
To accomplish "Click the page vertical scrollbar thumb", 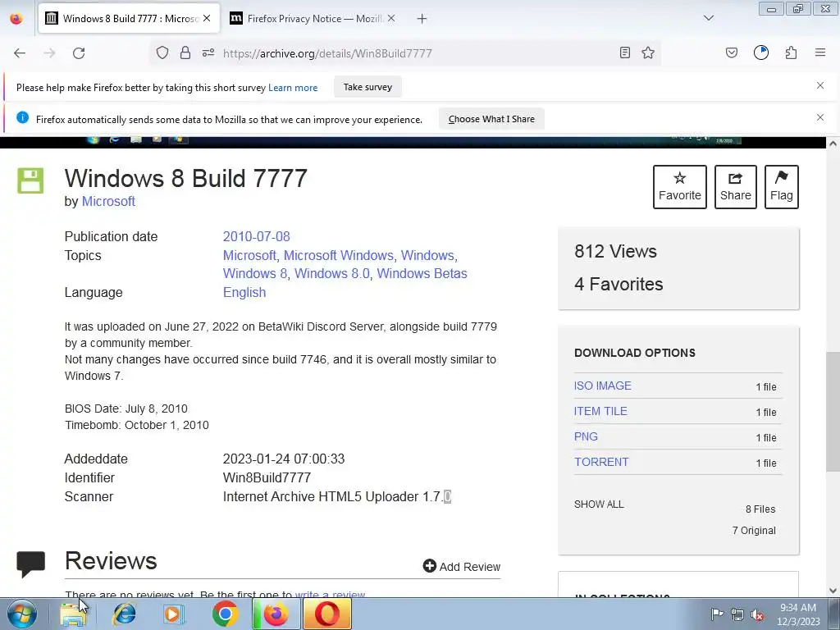I will [x=833, y=412].
